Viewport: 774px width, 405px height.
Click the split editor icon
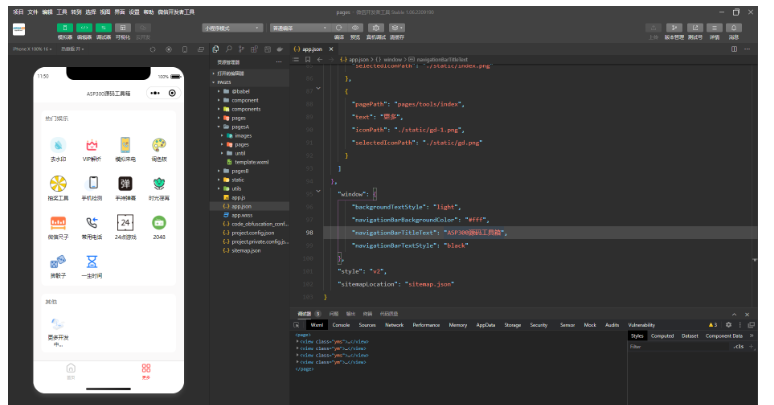[x=735, y=48]
